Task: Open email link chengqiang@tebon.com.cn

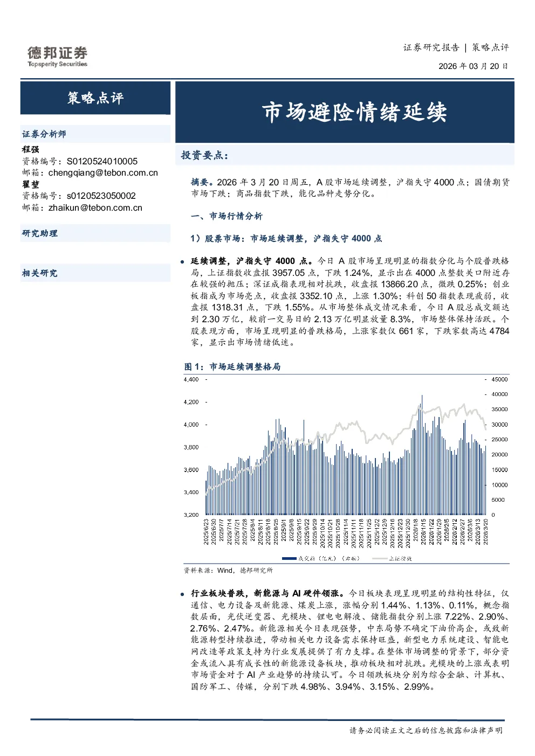Action: (x=103, y=173)
